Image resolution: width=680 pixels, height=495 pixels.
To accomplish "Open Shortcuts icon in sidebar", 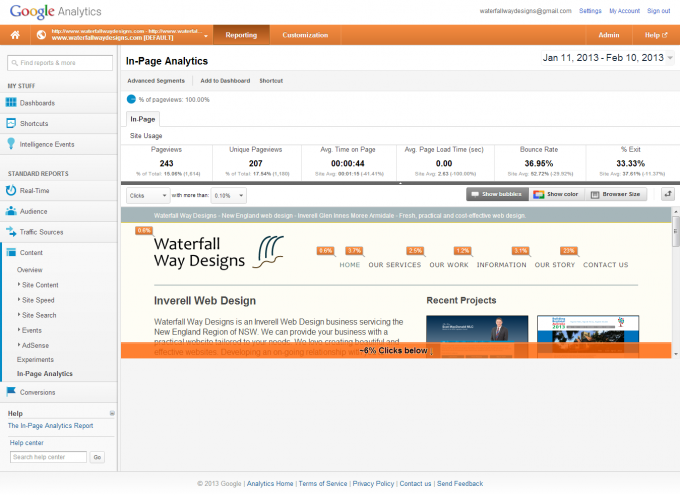I will (11, 123).
